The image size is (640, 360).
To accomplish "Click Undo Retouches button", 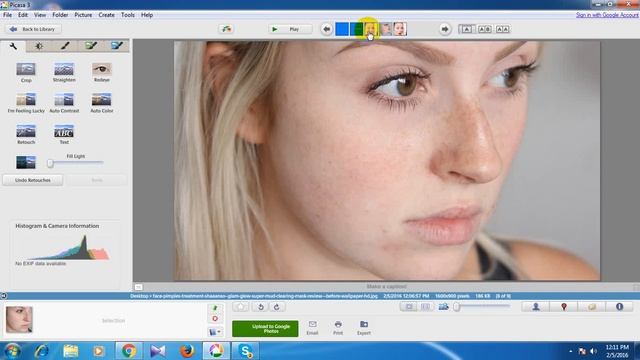I will 33,180.
